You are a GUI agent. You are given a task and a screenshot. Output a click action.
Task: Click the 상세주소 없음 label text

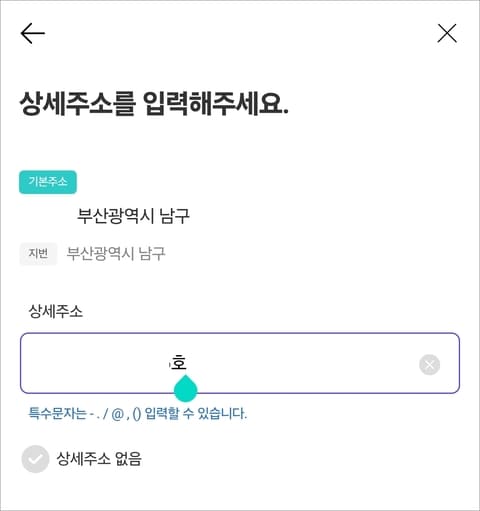[x=99, y=459]
